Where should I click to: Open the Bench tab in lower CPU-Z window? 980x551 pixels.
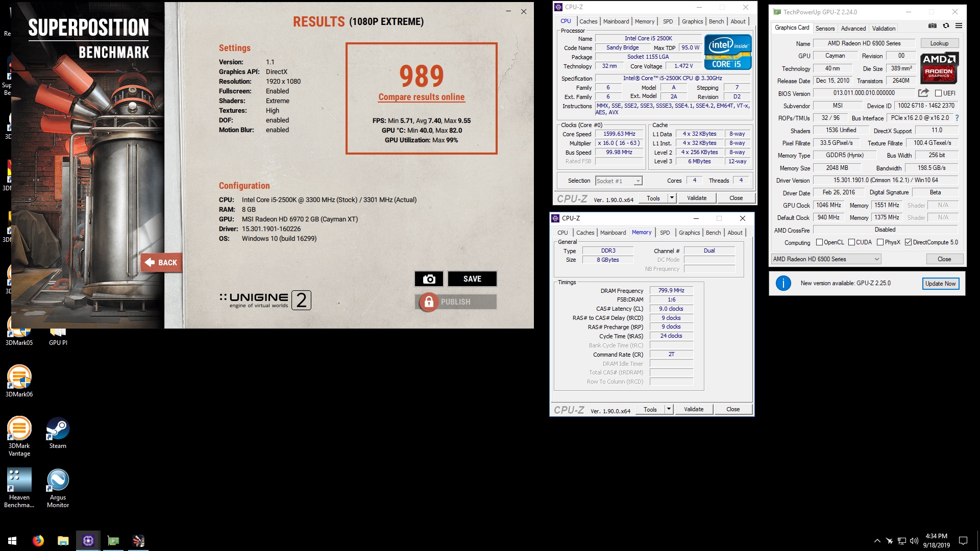pyautogui.click(x=713, y=233)
